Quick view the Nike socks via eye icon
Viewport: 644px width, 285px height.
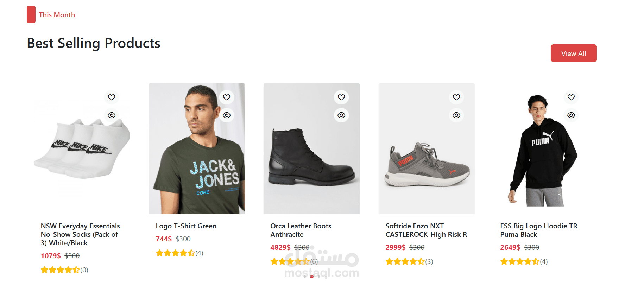coord(112,115)
